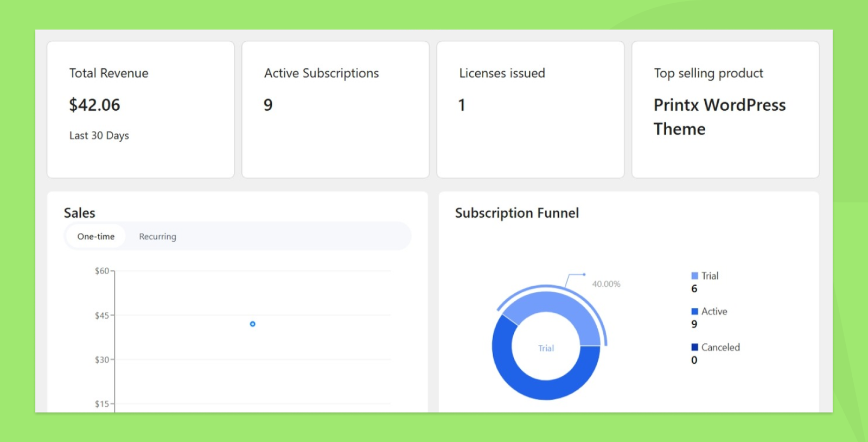
Task: Click the Active Subscriptions card title
Action: point(321,73)
